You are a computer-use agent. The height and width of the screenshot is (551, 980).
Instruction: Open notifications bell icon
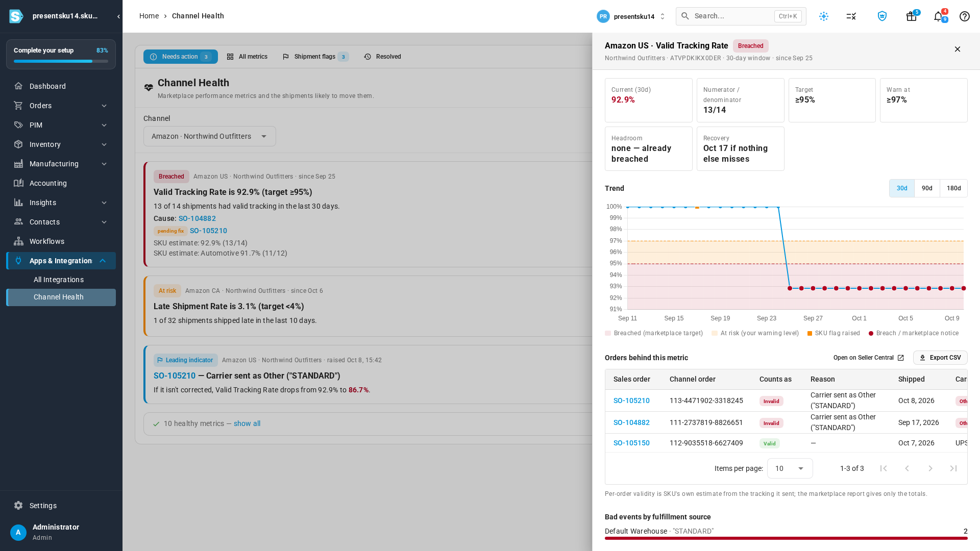[938, 16]
